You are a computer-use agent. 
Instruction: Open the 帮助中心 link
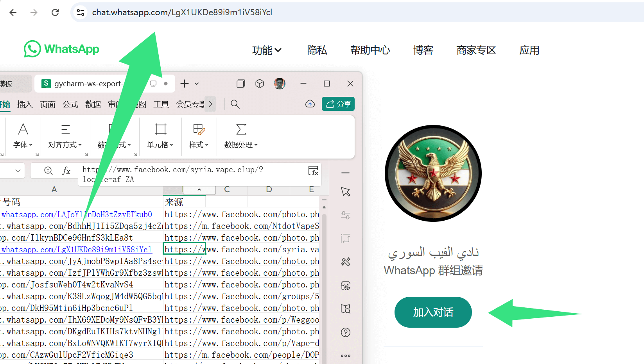370,50
